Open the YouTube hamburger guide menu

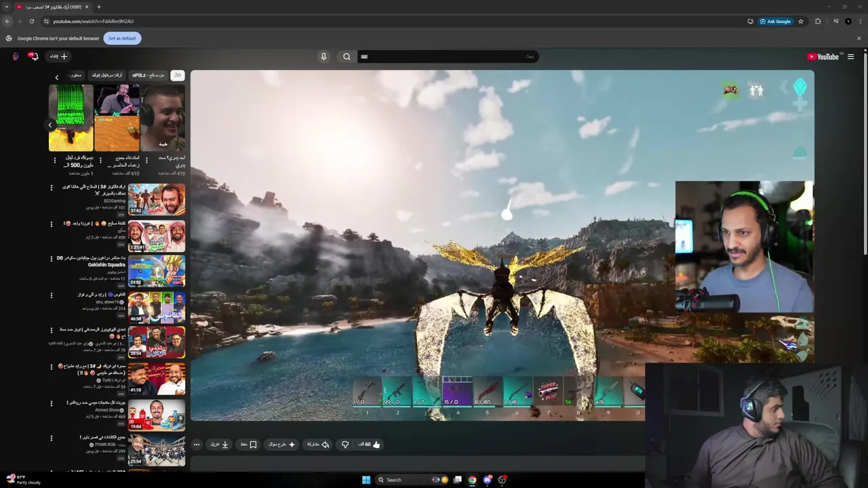(850, 57)
